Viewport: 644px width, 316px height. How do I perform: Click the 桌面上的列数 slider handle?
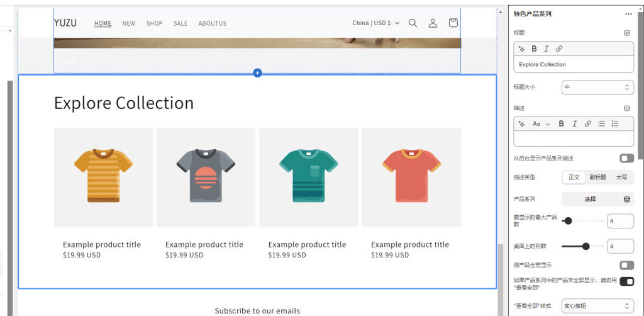586,246
